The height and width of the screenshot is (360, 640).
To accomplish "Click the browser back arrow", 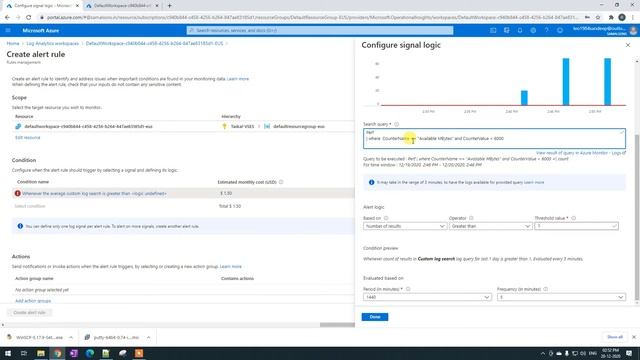I will point(7,18).
